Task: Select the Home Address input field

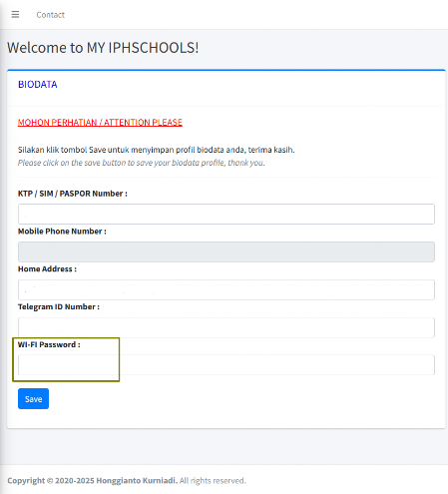Action: point(226,289)
